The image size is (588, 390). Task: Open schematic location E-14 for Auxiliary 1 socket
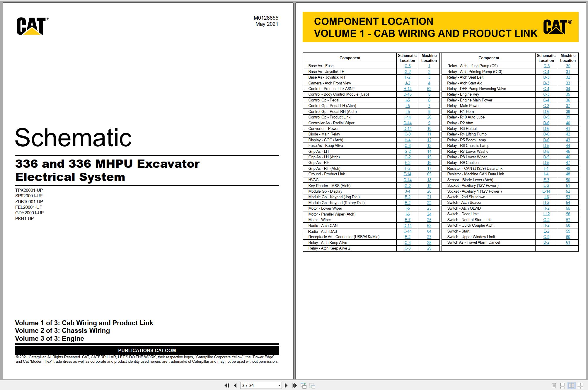546,191
